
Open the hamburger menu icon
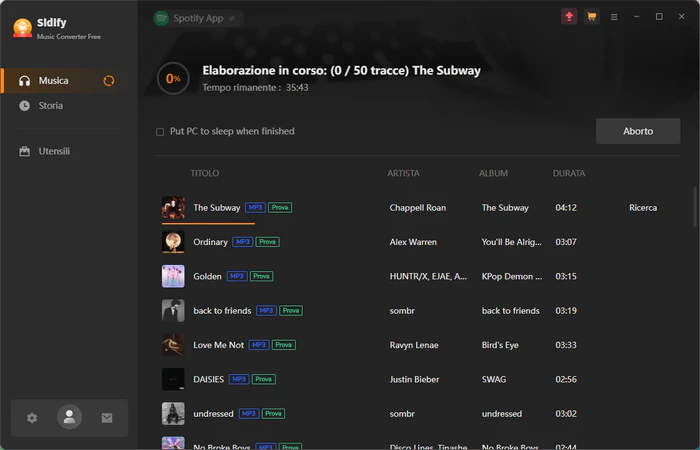[x=614, y=17]
